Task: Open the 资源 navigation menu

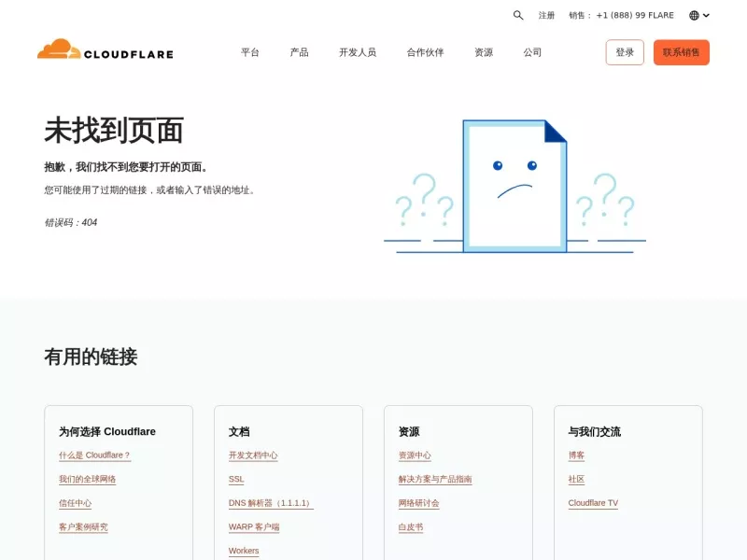Action: [x=484, y=52]
